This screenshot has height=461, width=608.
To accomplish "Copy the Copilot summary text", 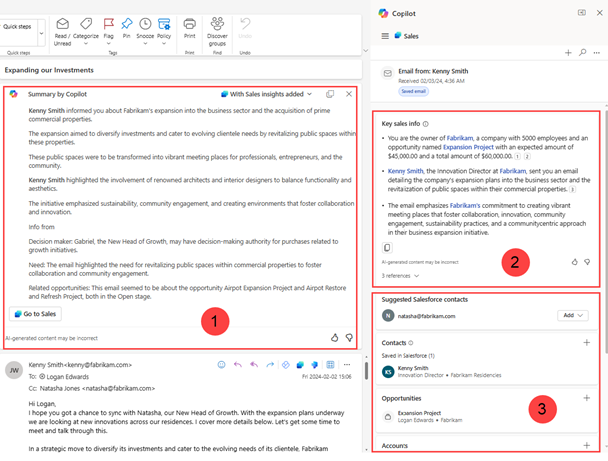I will (330, 94).
